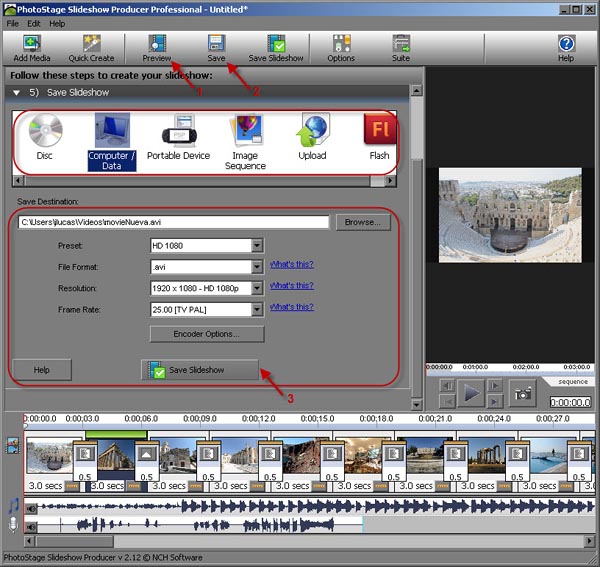The height and width of the screenshot is (567, 600).
Task: Select the Upload output option
Action: point(312,137)
